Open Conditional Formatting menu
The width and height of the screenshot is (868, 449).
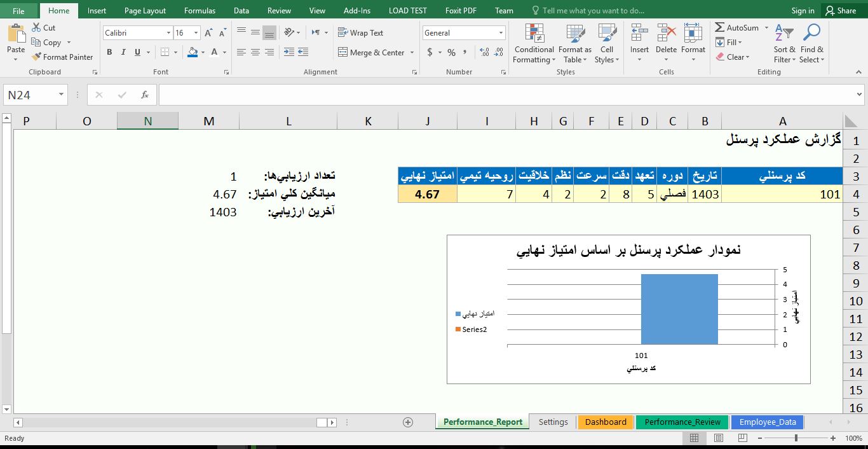534,43
